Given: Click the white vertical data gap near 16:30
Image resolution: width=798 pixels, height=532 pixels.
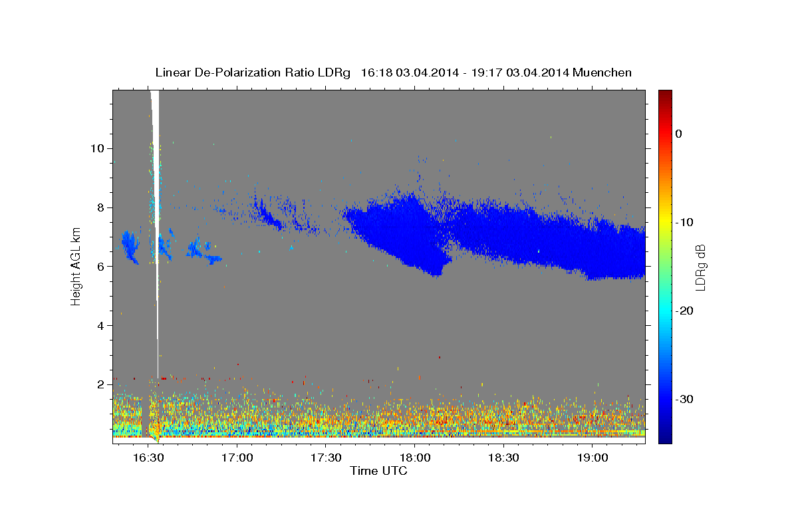Looking at the screenshot, I should pyautogui.click(x=156, y=199).
